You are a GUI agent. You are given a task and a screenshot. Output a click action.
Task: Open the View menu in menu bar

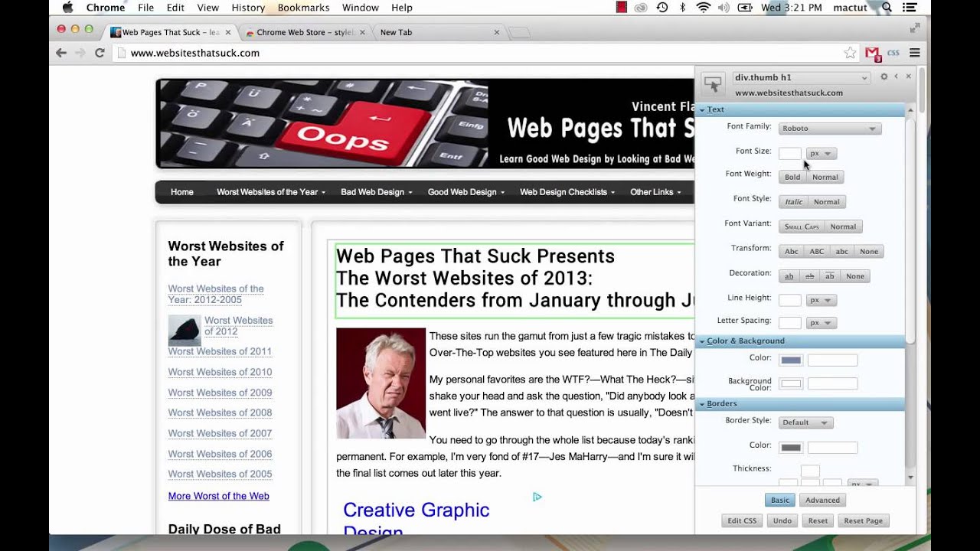click(207, 8)
